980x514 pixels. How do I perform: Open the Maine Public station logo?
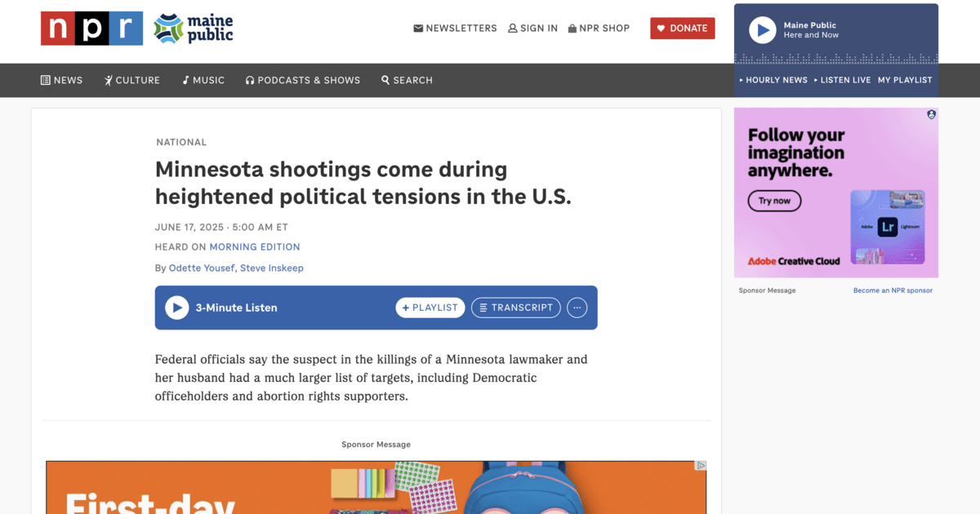coord(194,29)
